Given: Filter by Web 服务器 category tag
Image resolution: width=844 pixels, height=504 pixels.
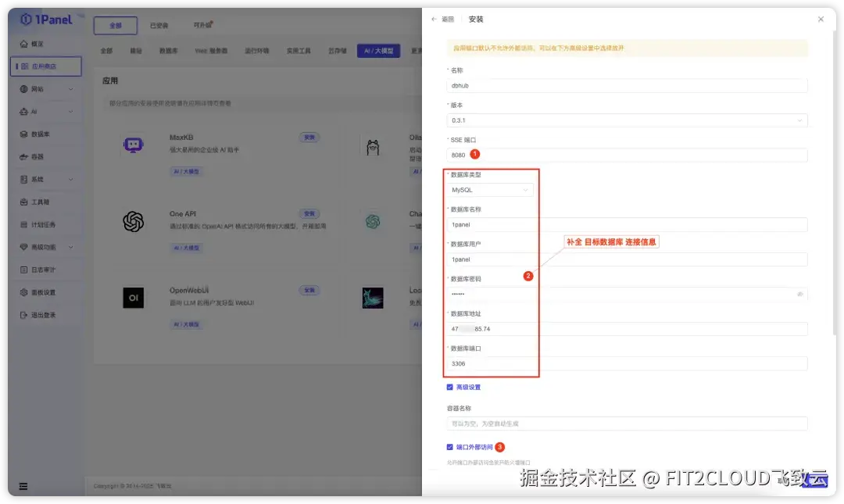Looking at the screenshot, I should tap(211, 51).
